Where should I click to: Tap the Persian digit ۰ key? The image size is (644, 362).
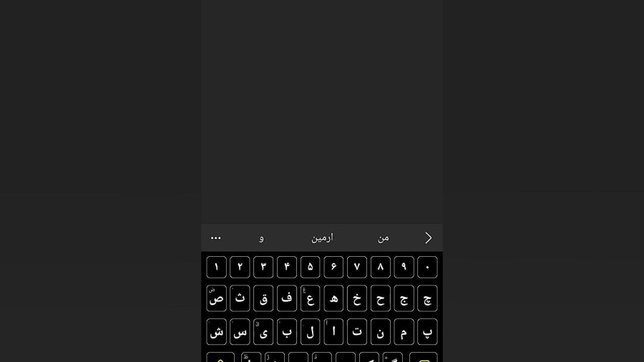click(428, 267)
